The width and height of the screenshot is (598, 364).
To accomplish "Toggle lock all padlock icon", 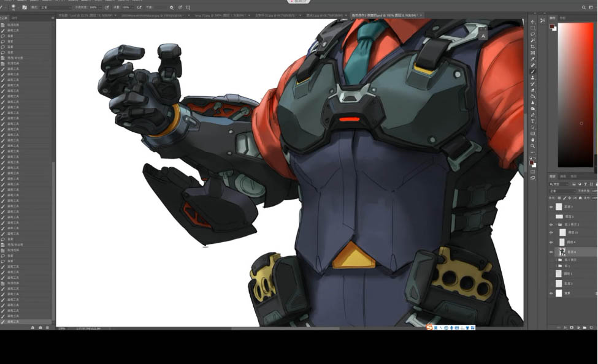I will [x=580, y=198].
